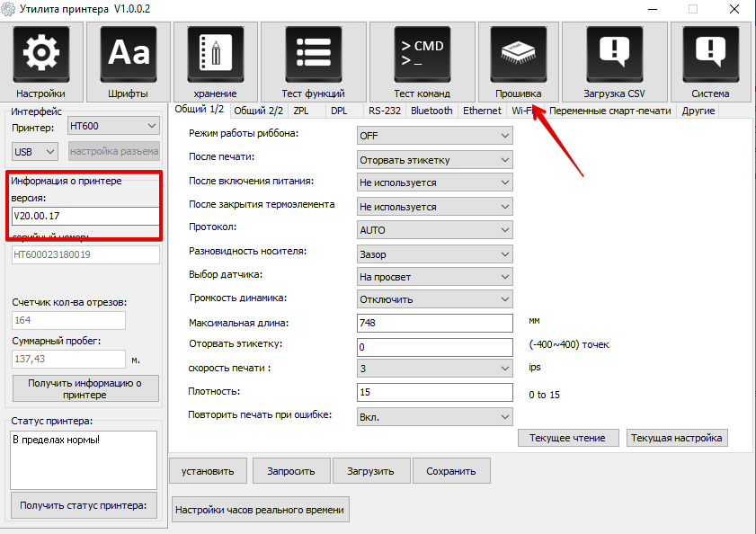Viewport: 756px width, 534px height.
Task: Expand the Режим работы риббона dropdown
Action: click(434, 135)
